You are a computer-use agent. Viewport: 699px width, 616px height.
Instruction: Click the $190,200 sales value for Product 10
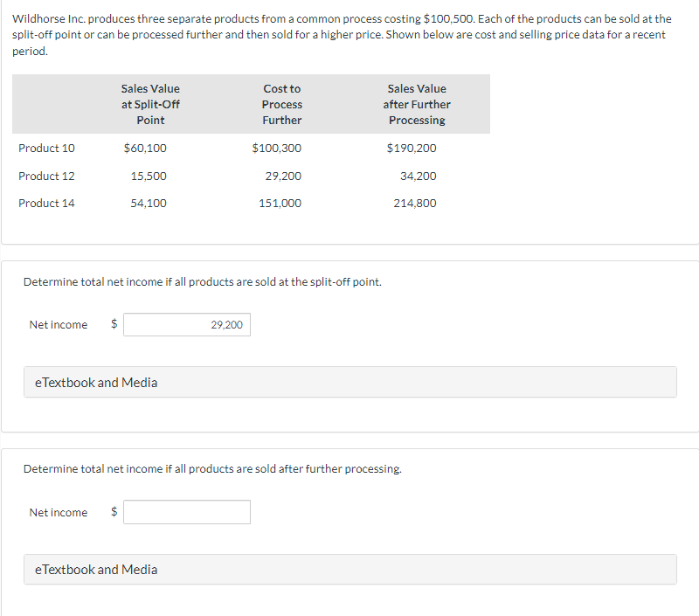(412, 148)
